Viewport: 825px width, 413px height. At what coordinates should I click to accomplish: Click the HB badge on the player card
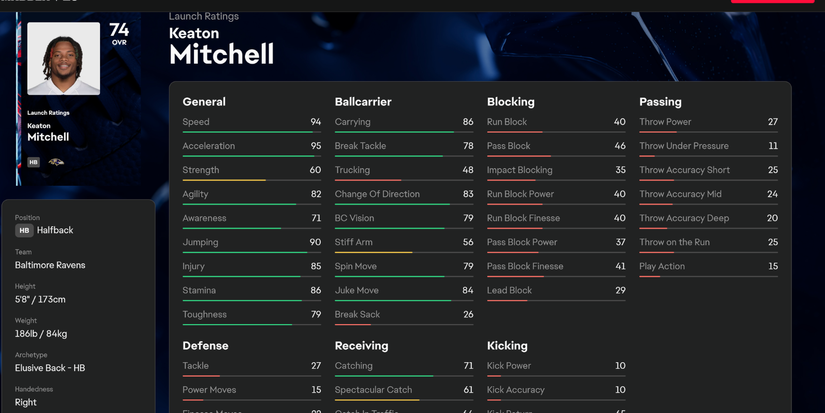(x=34, y=161)
